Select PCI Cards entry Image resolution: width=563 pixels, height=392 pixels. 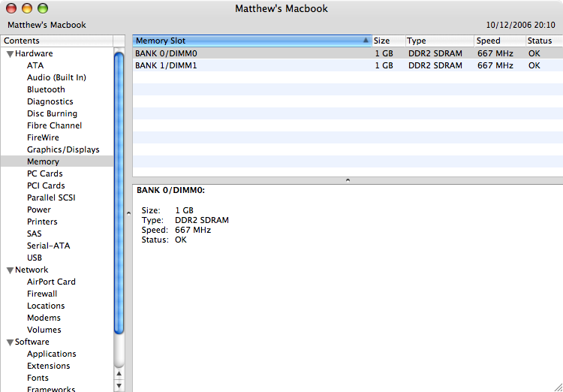coord(46,185)
